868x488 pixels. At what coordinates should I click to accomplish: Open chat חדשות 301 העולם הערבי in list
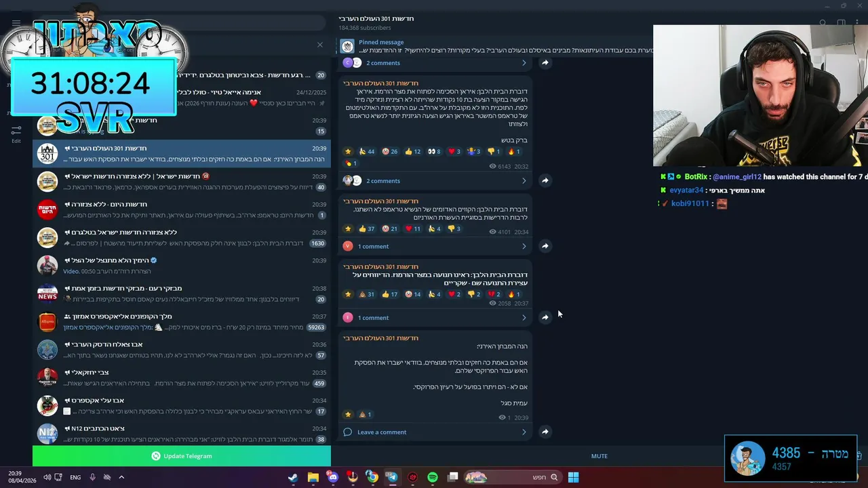(x=182, y=153)
